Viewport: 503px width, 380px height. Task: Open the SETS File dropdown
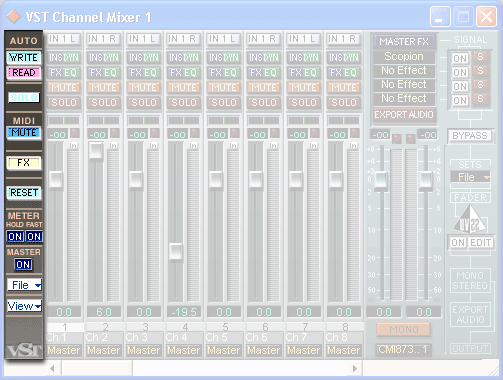[x=470, y=177]
